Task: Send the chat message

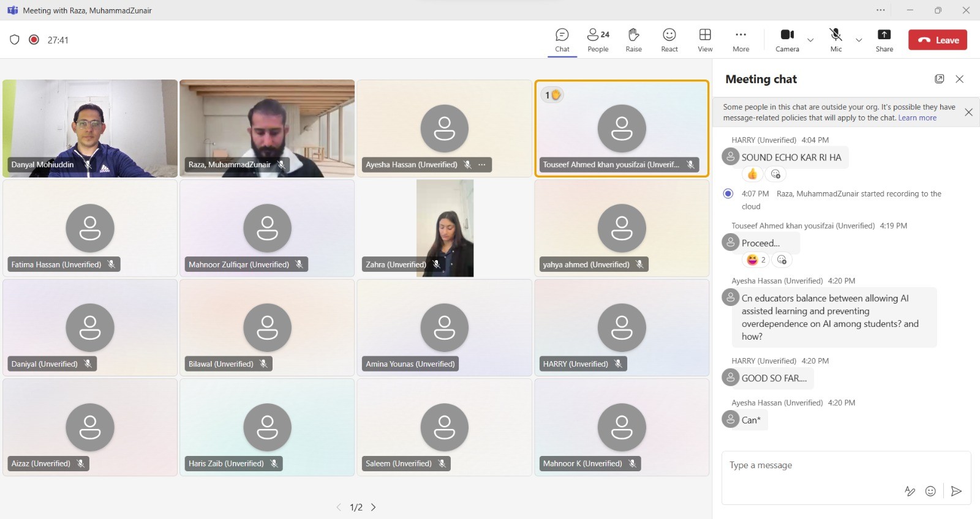Action: 956,491
